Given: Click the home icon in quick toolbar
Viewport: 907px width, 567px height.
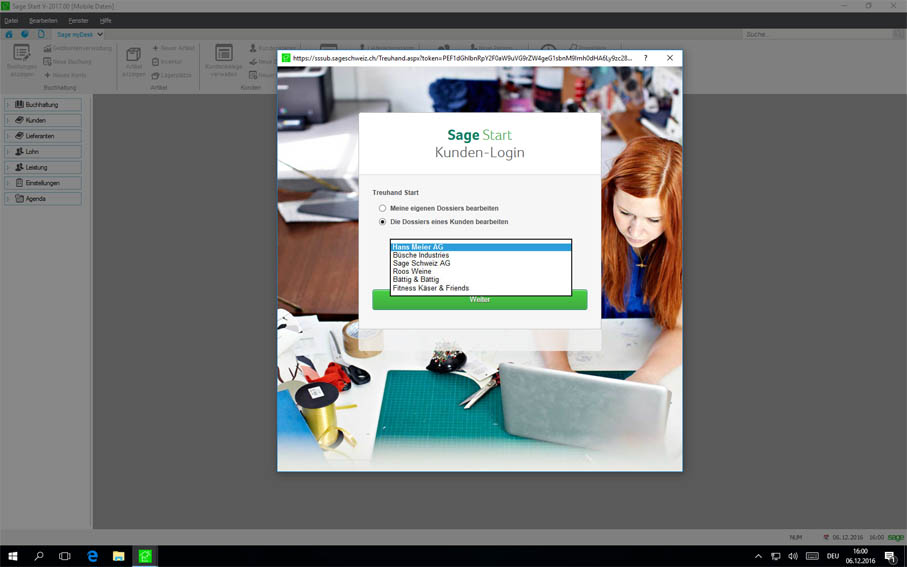Looking at the screenshot, I should (9, 35).
